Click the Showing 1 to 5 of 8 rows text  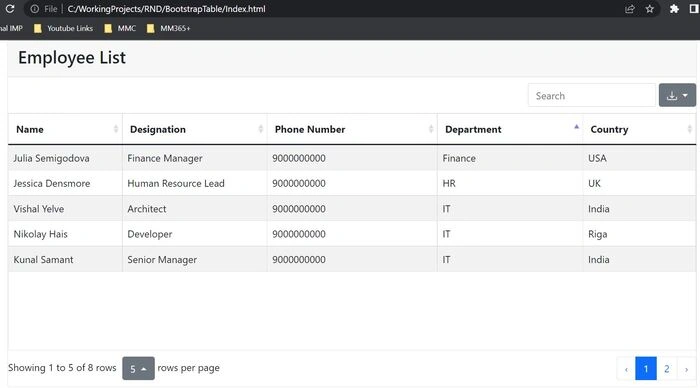(62, 368)
